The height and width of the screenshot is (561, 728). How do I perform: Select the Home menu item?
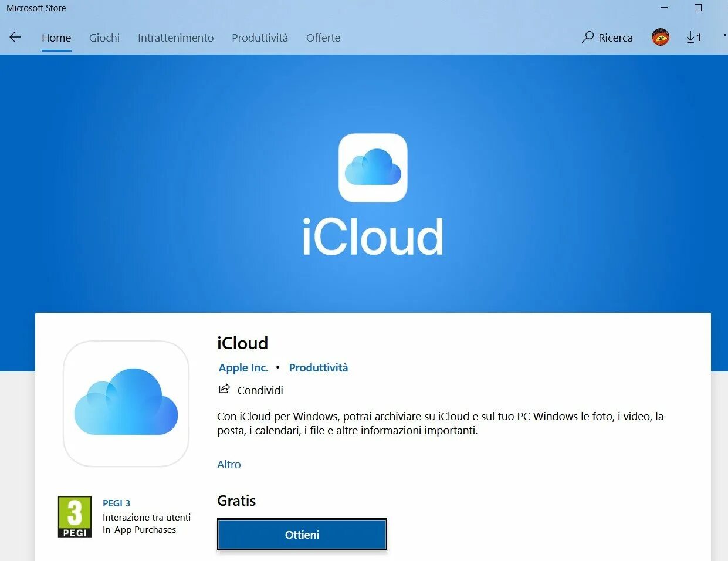(x=56, y=38)
